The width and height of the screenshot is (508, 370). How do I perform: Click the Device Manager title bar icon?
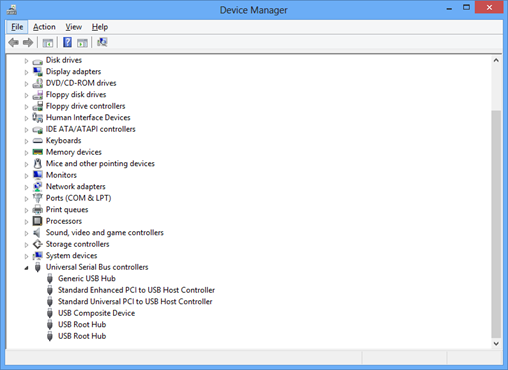(x=12, y=9)
